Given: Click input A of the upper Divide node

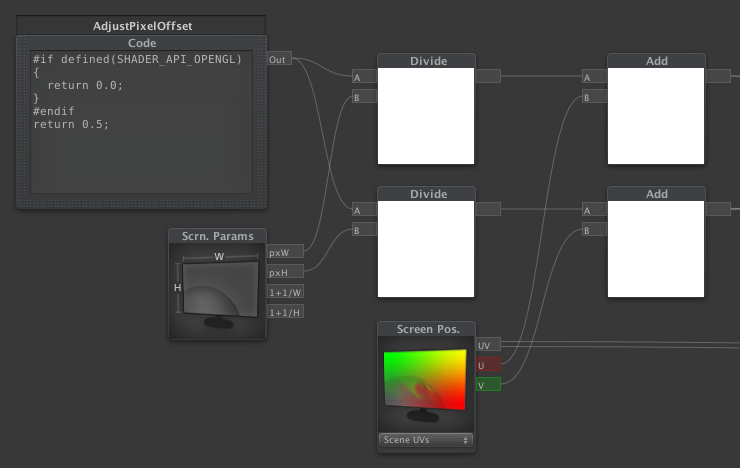Looking at the screenshot, I should (363, 77).
